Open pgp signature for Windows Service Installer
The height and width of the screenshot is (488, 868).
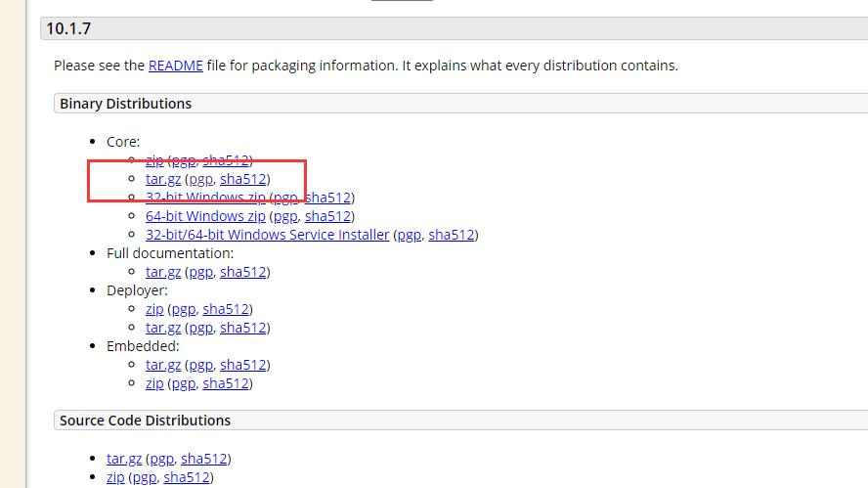pyautogui.click(x=409, y=235)
